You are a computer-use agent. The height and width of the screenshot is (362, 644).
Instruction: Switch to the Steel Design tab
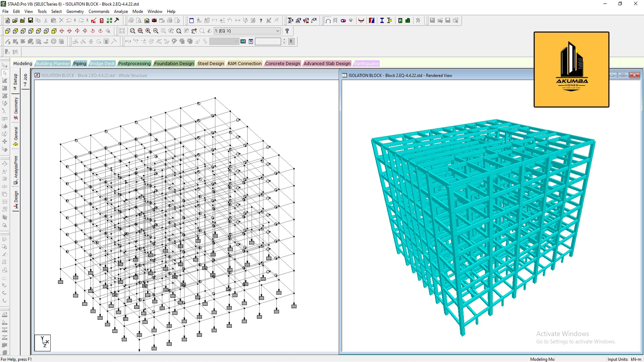pos(211,64)
